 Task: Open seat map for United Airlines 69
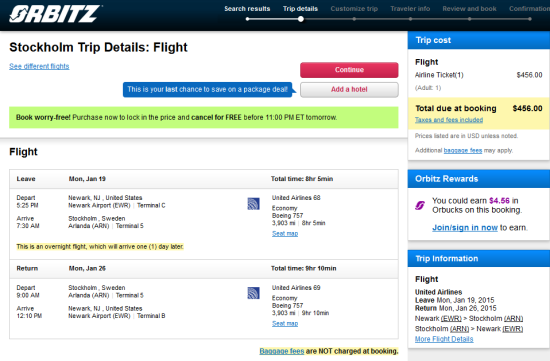285,323
